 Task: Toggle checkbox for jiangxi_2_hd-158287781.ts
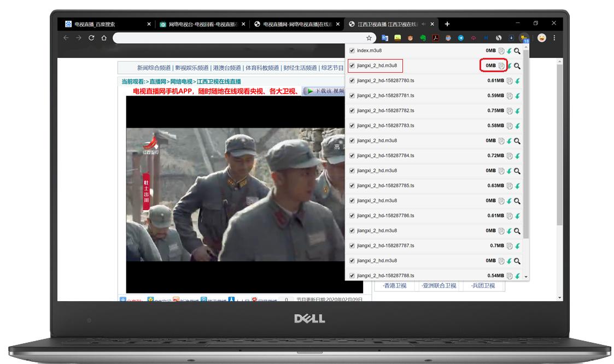(x=352, y=96)
